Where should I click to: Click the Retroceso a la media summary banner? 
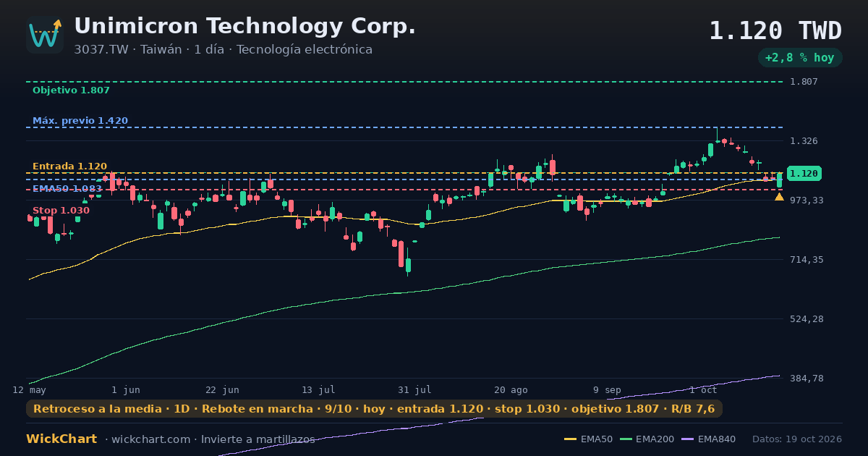pos(374,409)
